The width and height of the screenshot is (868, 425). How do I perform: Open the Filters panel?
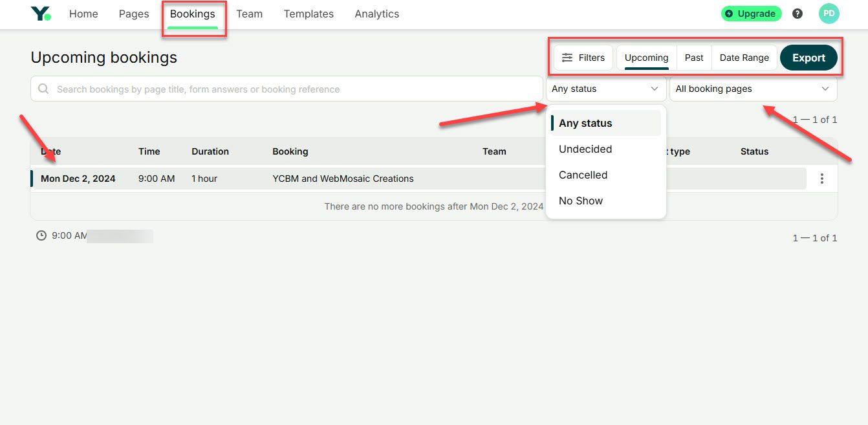pos(583,58)
